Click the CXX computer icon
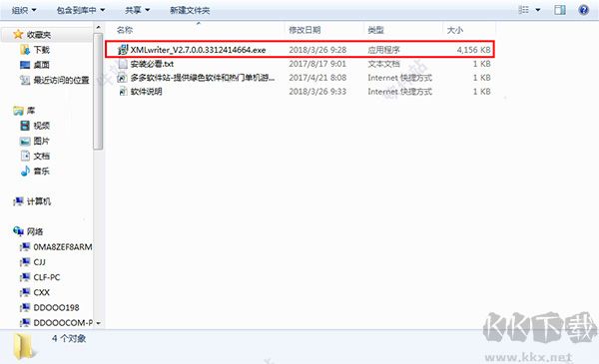The image size is (599, 364). [25, 292]
